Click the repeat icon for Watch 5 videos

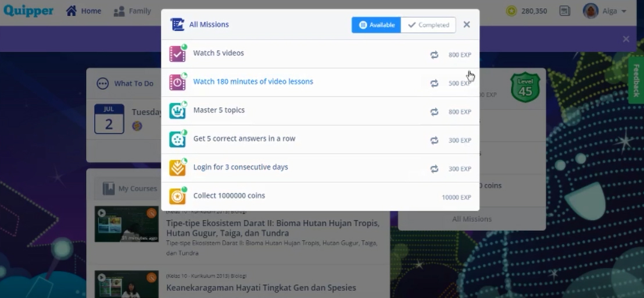click(x=434, y=55)
